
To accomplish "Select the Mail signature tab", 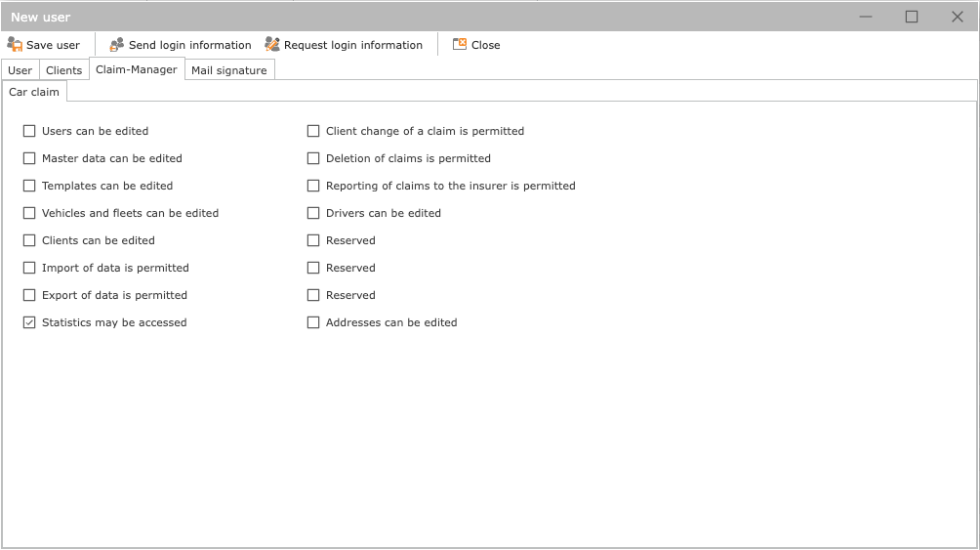I will [228, 70].
